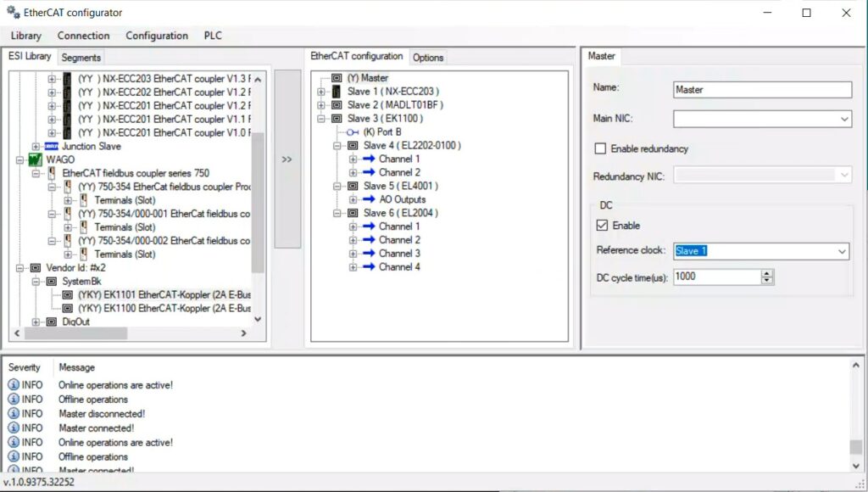868x492 pixels.
Task: Click the Master Name input field
Action: (x=762, y=90)
